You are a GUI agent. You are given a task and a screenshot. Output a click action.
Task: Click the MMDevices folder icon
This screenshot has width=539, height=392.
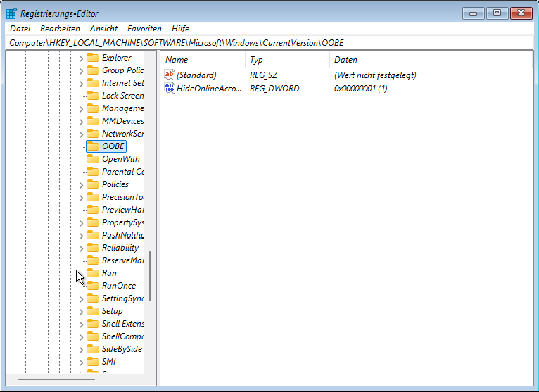click(93, 121)
